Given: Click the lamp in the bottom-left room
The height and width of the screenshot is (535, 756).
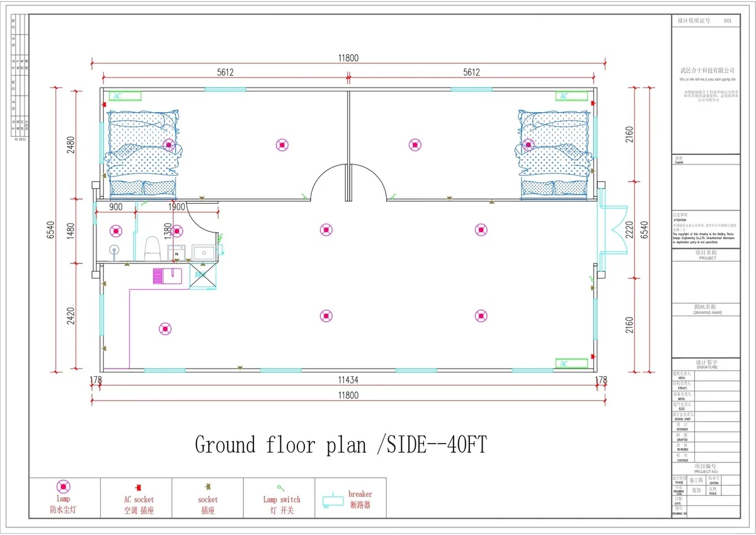Looking at the screenshot, I should pos(165,328).
